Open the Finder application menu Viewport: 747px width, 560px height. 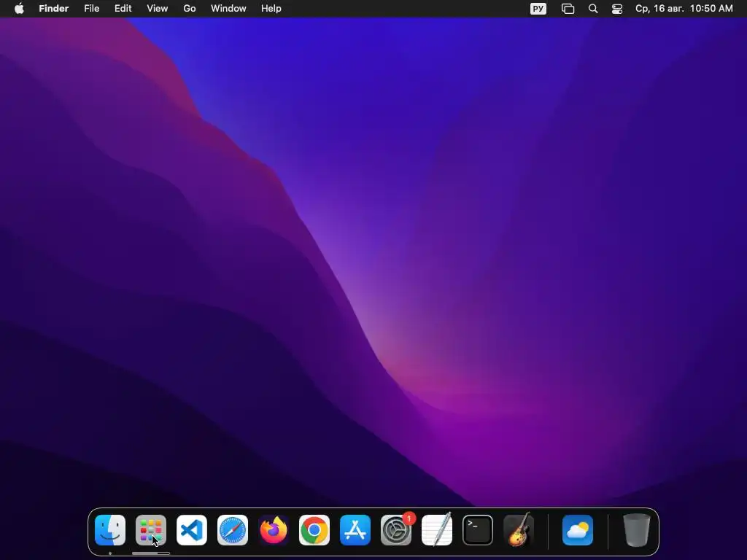click(54, 9)
